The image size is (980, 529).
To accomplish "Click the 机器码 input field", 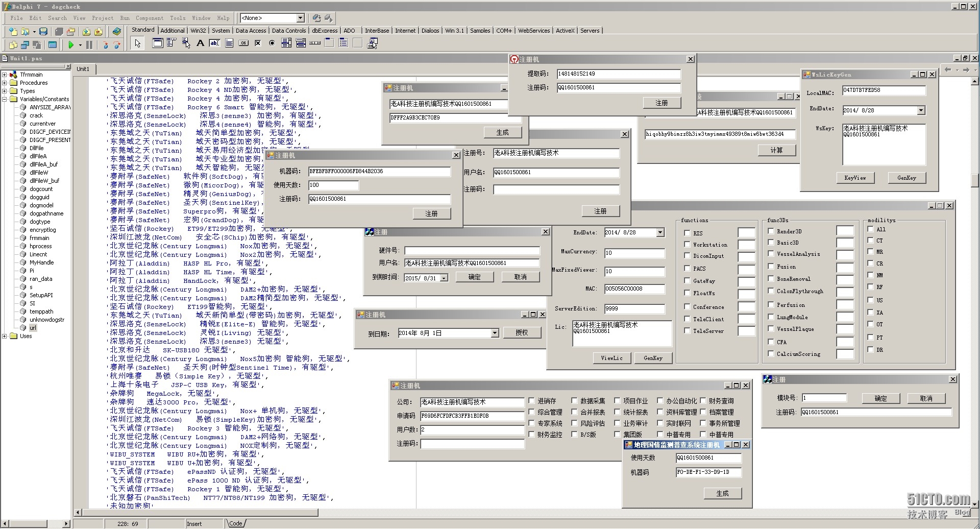I will 379,171.
